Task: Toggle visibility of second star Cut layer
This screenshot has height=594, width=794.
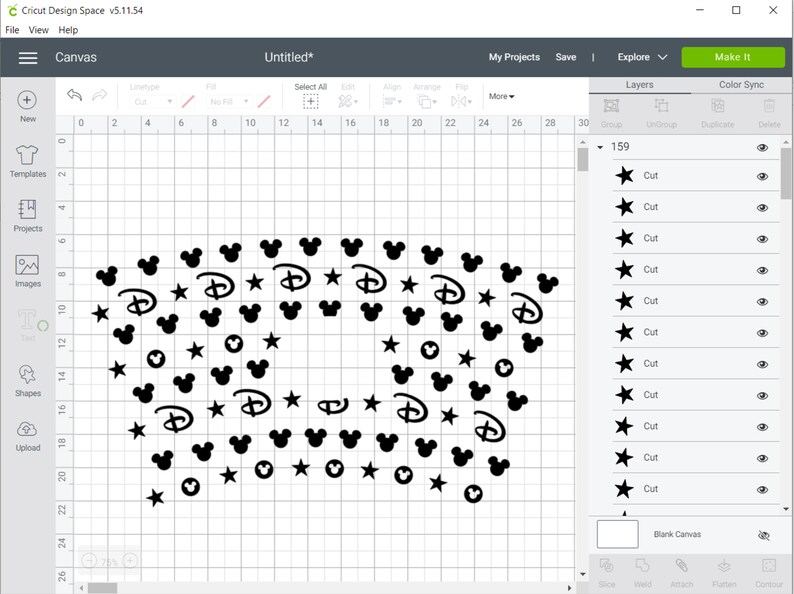Action: [762, 208]
